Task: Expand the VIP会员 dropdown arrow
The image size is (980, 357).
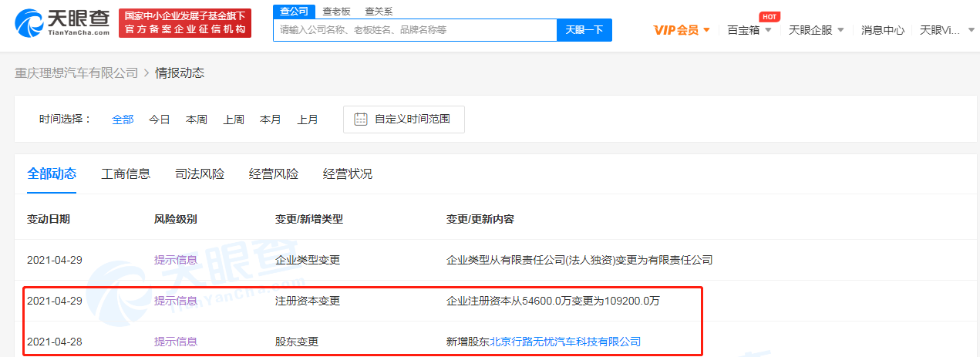Action: pos(706,30)
